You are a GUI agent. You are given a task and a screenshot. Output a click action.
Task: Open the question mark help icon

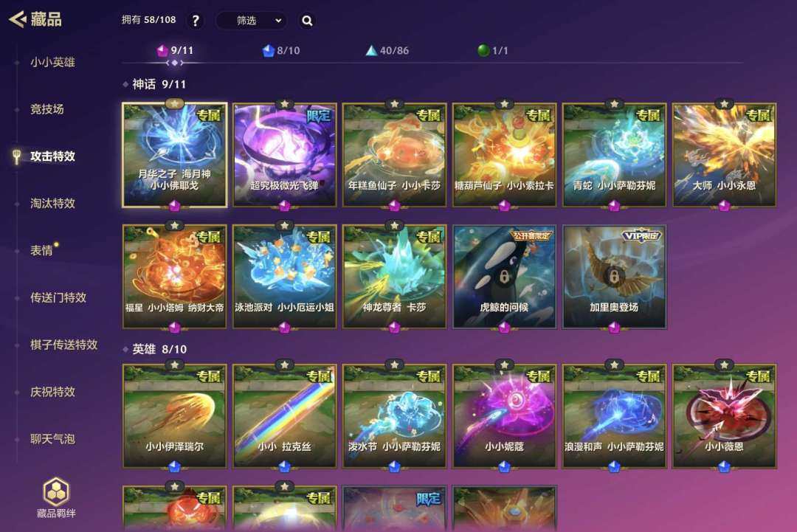click(195, 21)
